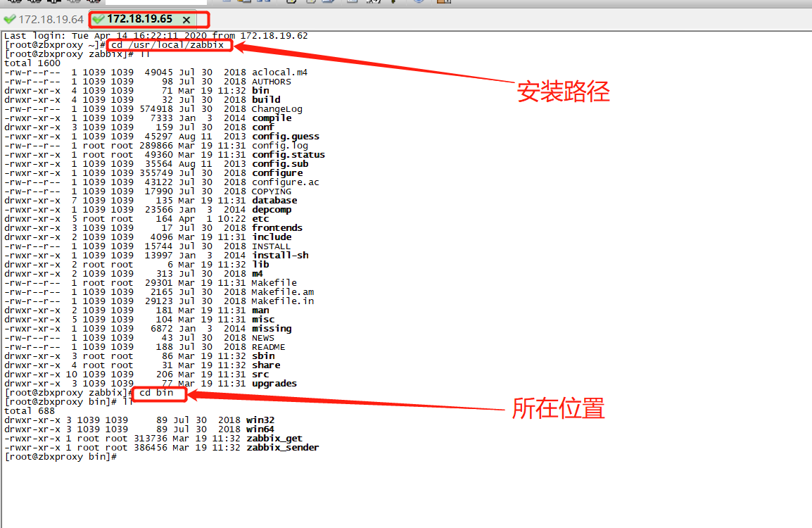Click the NEWS file name
This screenshot has width=812, height=528.
[263, 338]
